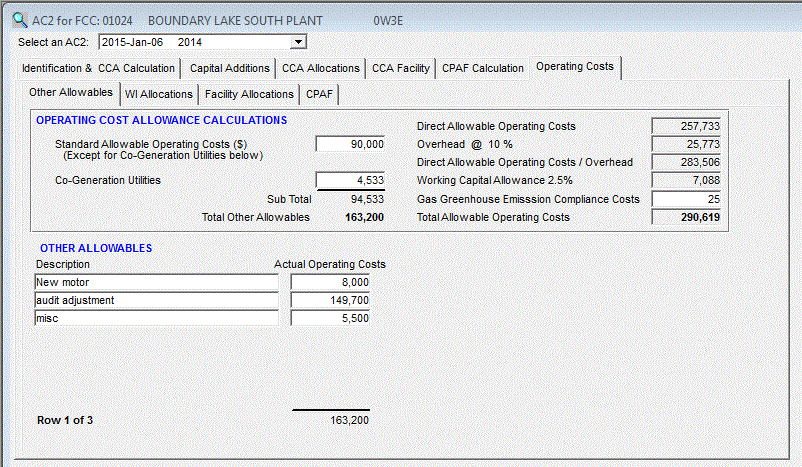Edit Gas Greenhouse Emission Compliance Costs field
The height and width of the screenshot is (467, 802).
(686, 199)
